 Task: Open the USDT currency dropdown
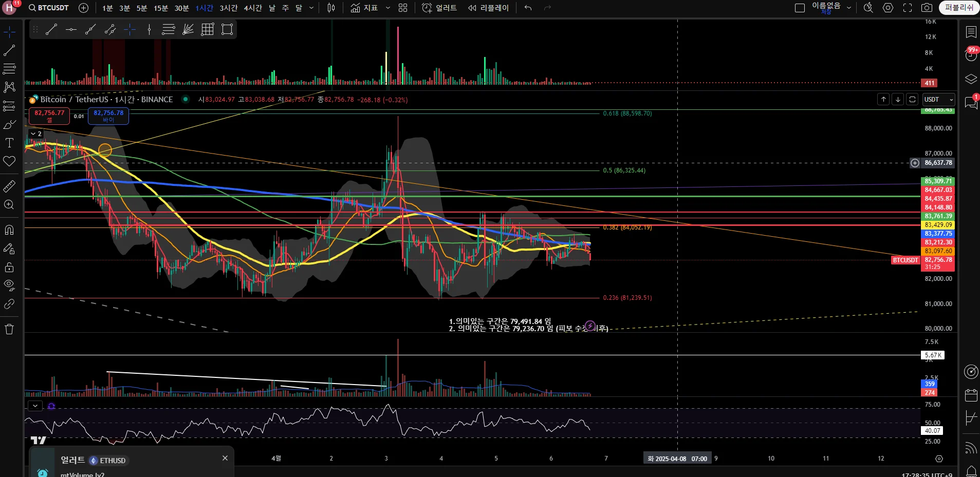pyautogui.click(x=939, y=100)
